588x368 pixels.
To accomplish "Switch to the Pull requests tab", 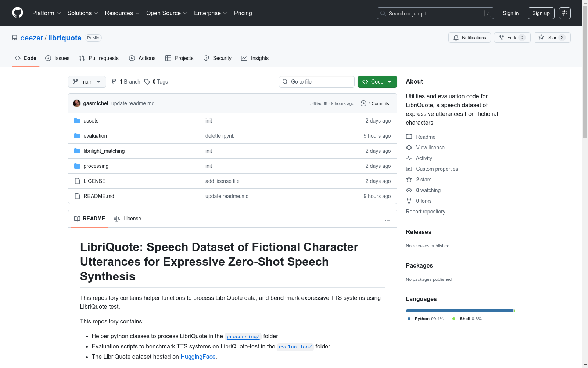I will point(99,58).
